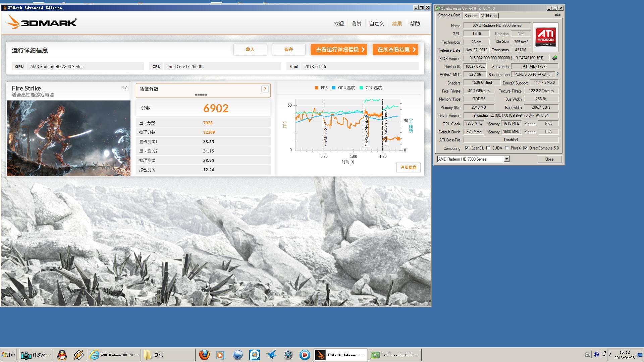Click the Driver Version field in GPU-Z
The width and height of the screenshot is (644, 362).
511,115
